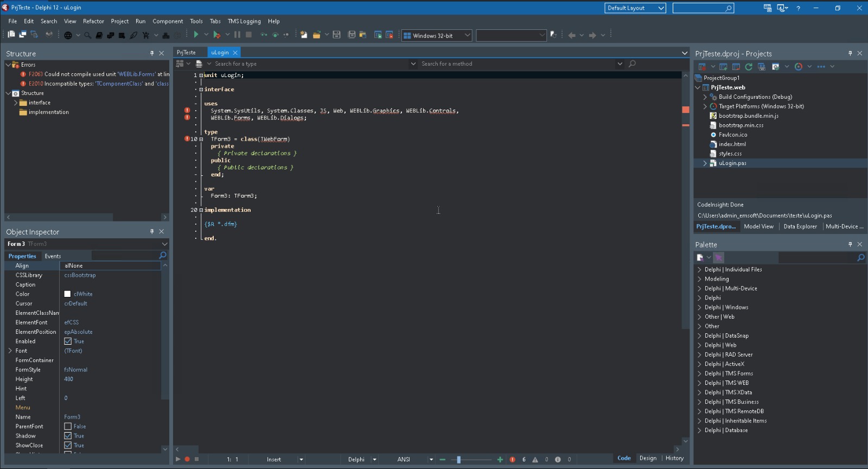
Task: Click green Refresh icon in Projects panel
Action: coord(749,67)
